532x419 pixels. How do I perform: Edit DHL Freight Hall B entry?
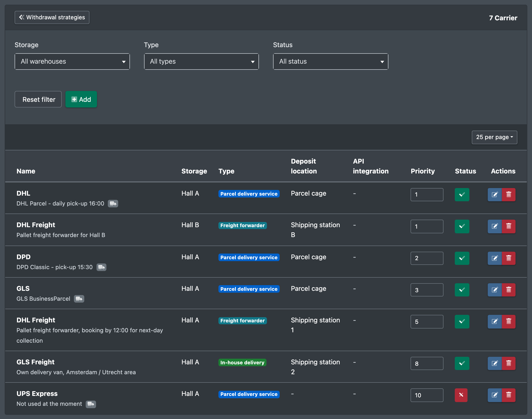pos(495,226)
